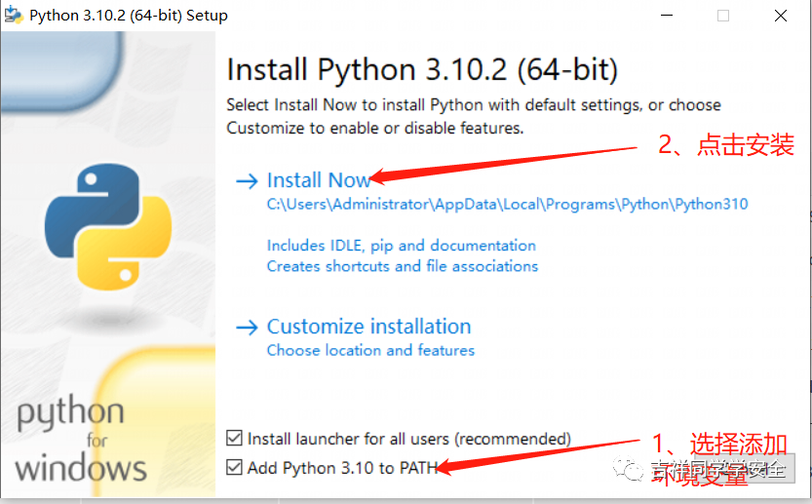This screenshot has width=812, height=504.
Task: Close the Python Setup window
Action: click(x=781, y=16)
